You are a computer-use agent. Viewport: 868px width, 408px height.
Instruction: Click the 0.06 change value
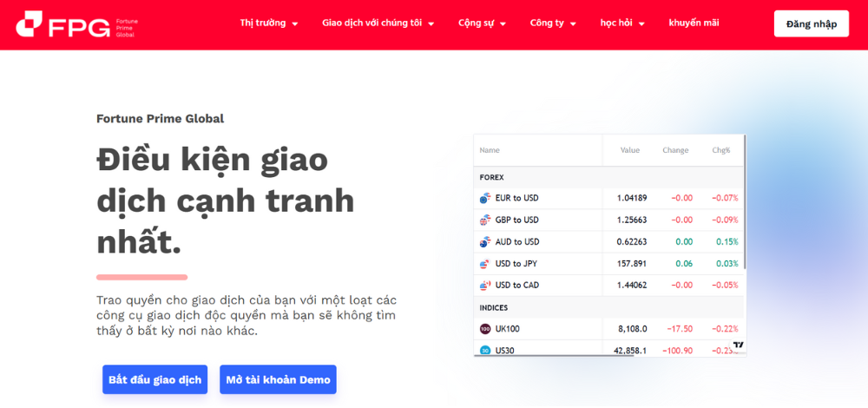pyautogui.click(x=684, y=264)
